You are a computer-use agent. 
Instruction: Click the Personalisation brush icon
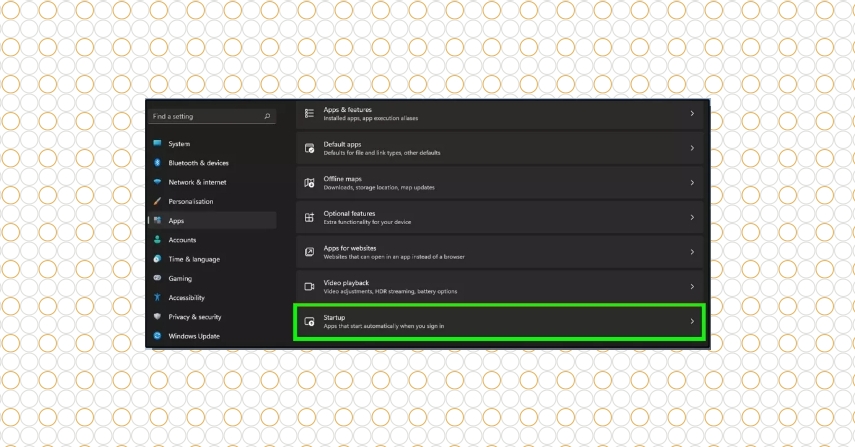coord(157,201)
